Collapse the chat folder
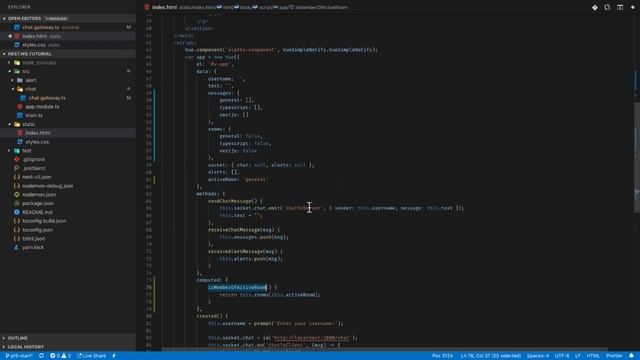Viewport: 640px width, 360px height. 31,89
